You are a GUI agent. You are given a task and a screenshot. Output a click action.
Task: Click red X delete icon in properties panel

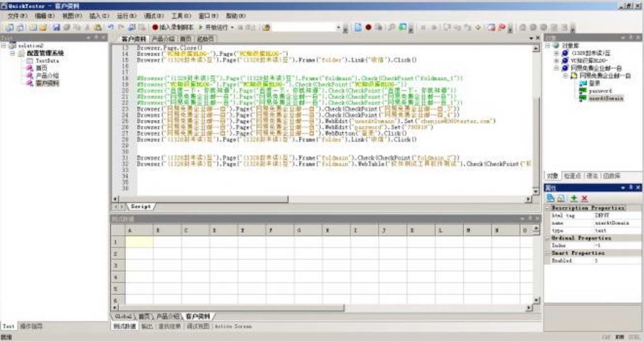[x=584, y=198]
